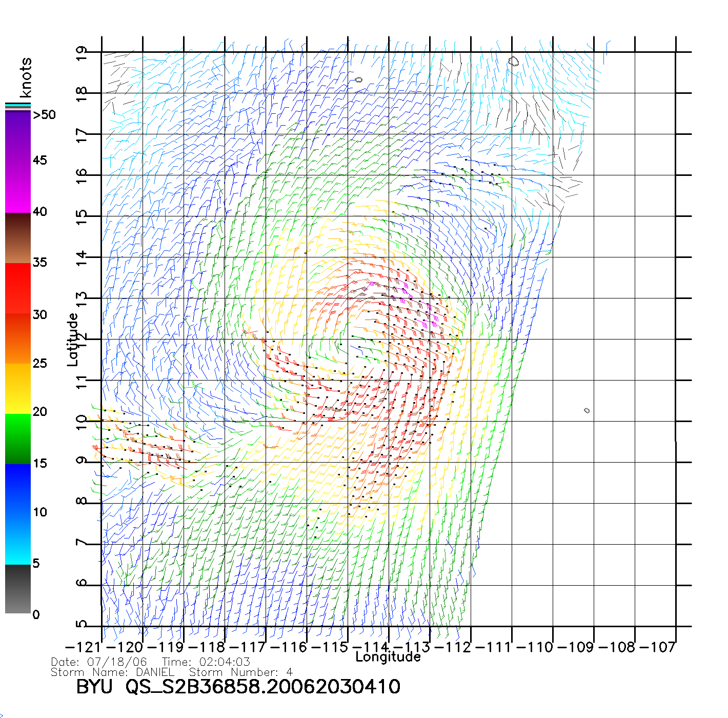Screen dimensions: 728x718
Task: Select the Latitude axis label
Action: coord(73,340)
